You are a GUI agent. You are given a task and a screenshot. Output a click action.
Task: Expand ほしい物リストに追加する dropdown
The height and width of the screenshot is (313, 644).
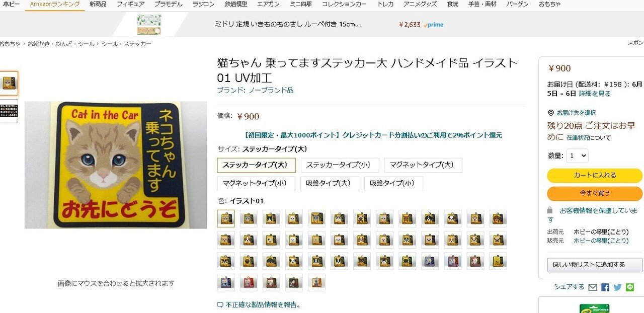[595, 265]
